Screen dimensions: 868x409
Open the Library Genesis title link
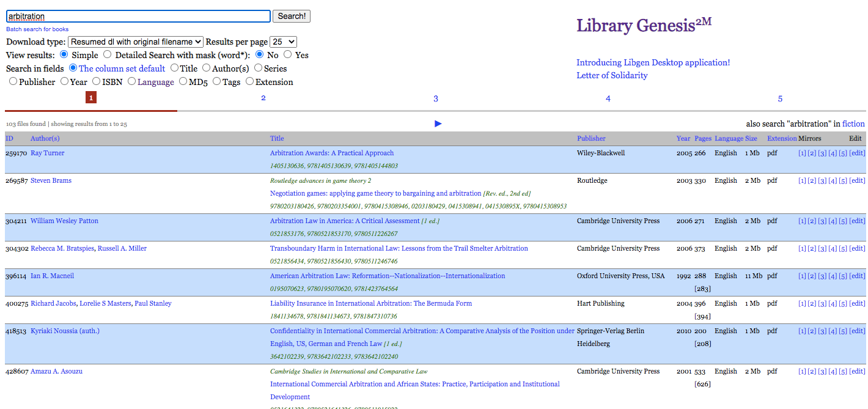(x=644, y=25)
